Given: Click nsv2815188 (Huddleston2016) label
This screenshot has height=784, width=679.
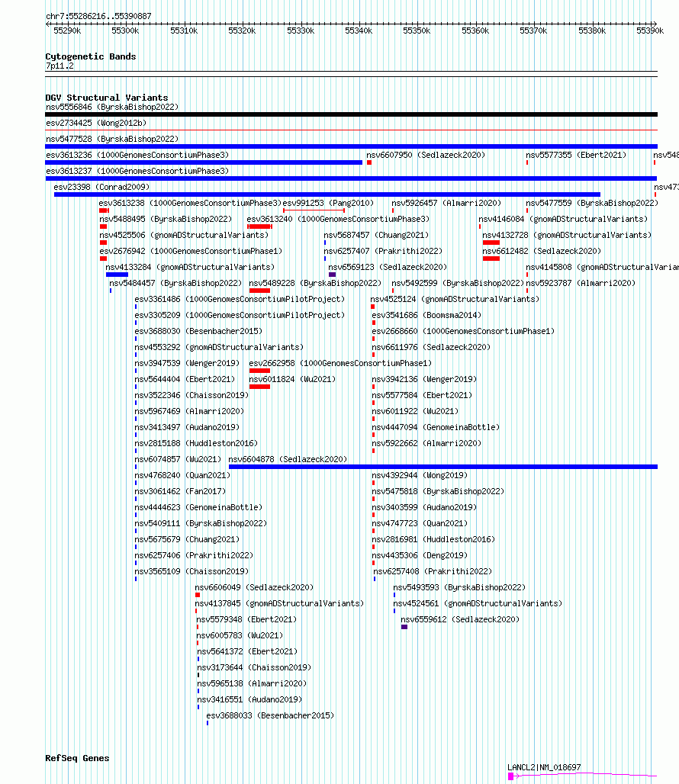Looking at the screenshot, I should (x=196, y=443).
